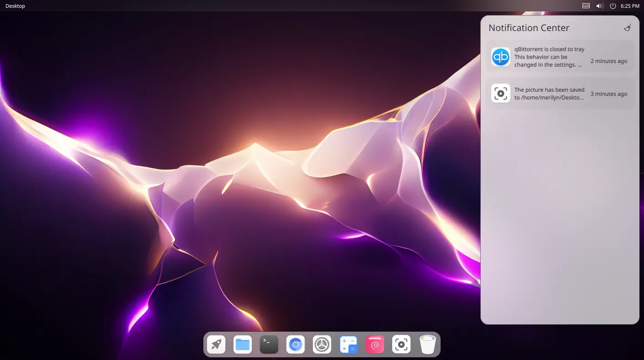
Task: Start the Screenshot tool from dock
Action: pyautogui.click(x=401, y=344)
